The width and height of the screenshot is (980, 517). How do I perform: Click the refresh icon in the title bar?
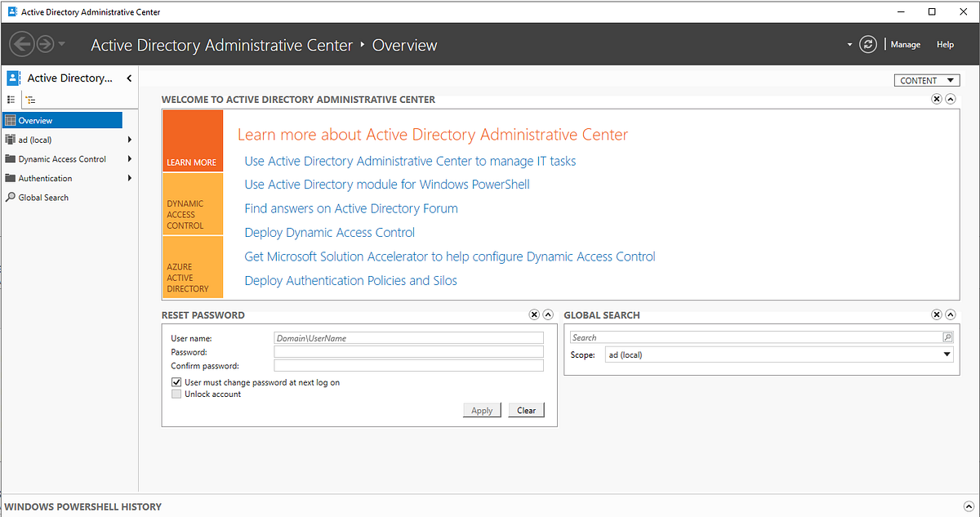pos(867,44)
